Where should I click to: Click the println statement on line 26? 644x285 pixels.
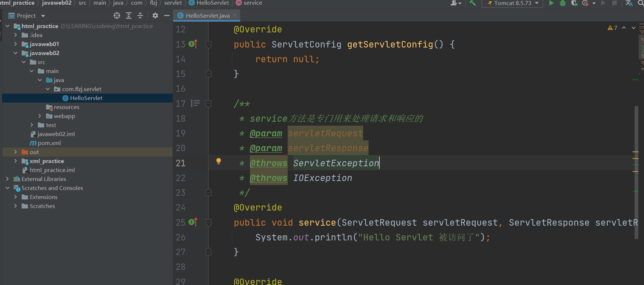pyautogui.click(x=373, y=237)
